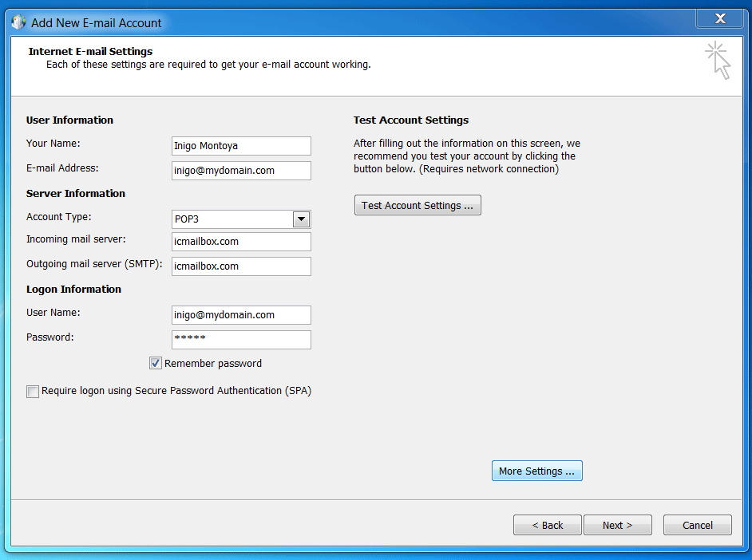This screenshot has width=752, height=560.
Task: Click the wizard cursor icon in header
Action: (x=718, y=61)
